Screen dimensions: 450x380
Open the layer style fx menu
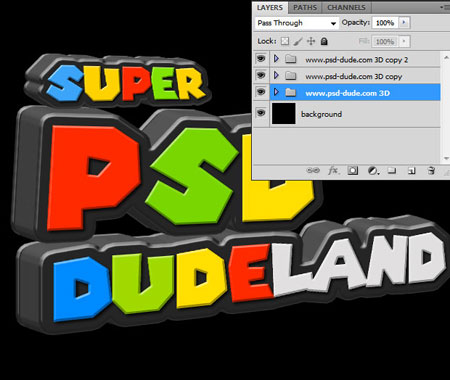tap(333, 171)
